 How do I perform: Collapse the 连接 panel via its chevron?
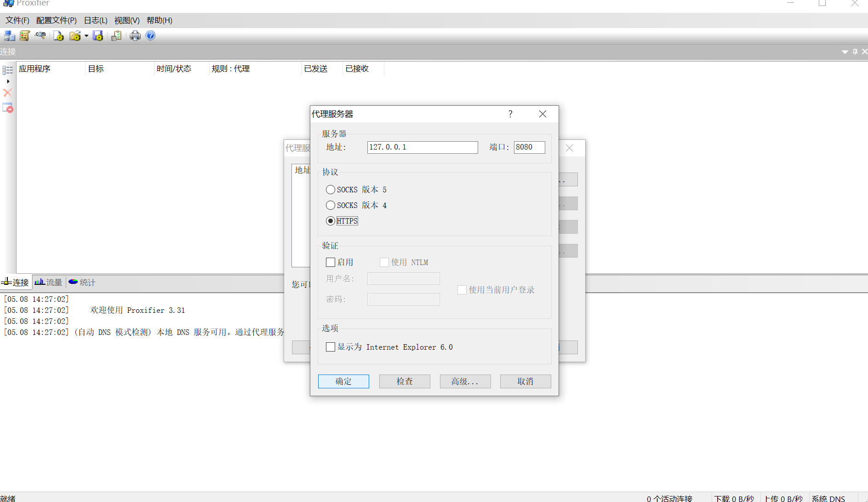point(845,52)
